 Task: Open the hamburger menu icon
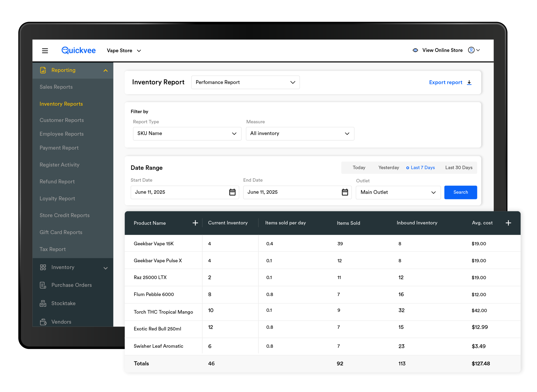pyautogui.click(x=45, y=51)
